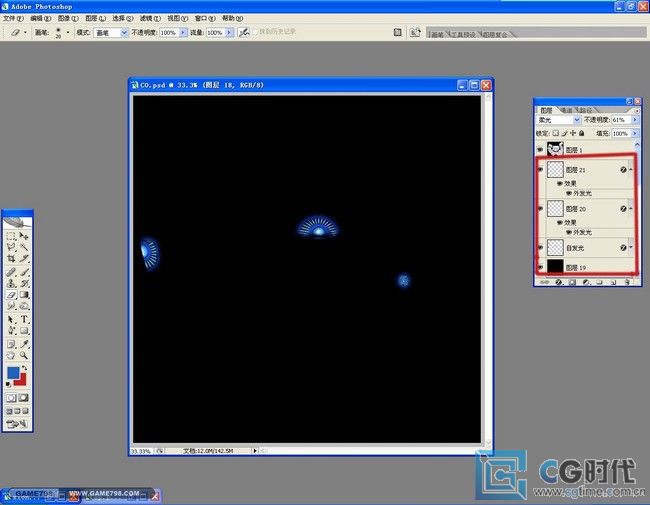Toggle visibility of 图层 1 layer

pos(540,150)
